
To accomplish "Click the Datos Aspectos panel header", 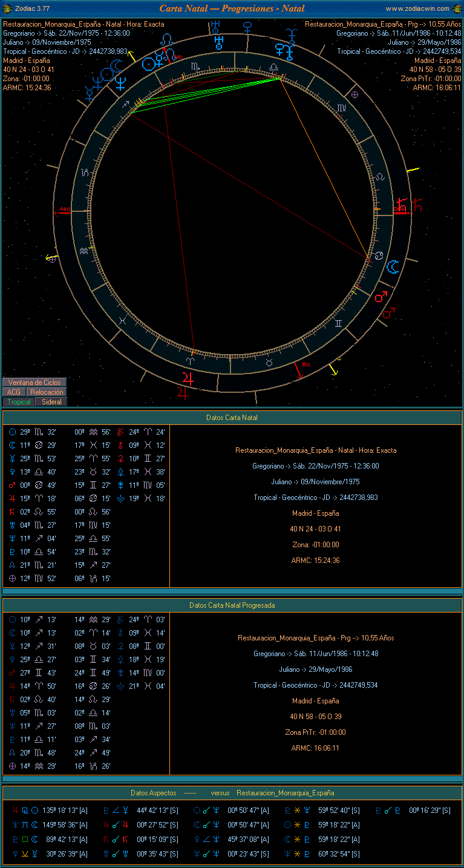I will pos(232,793).
